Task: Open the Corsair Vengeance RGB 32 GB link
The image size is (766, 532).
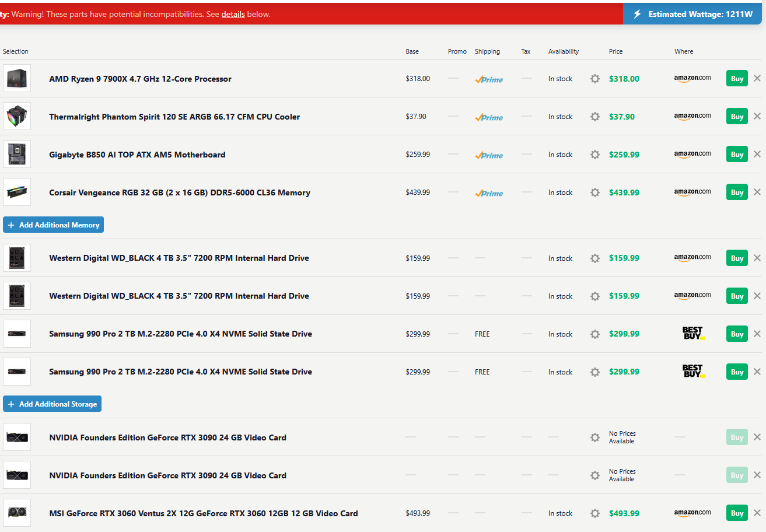Action: tap(180, 192)
